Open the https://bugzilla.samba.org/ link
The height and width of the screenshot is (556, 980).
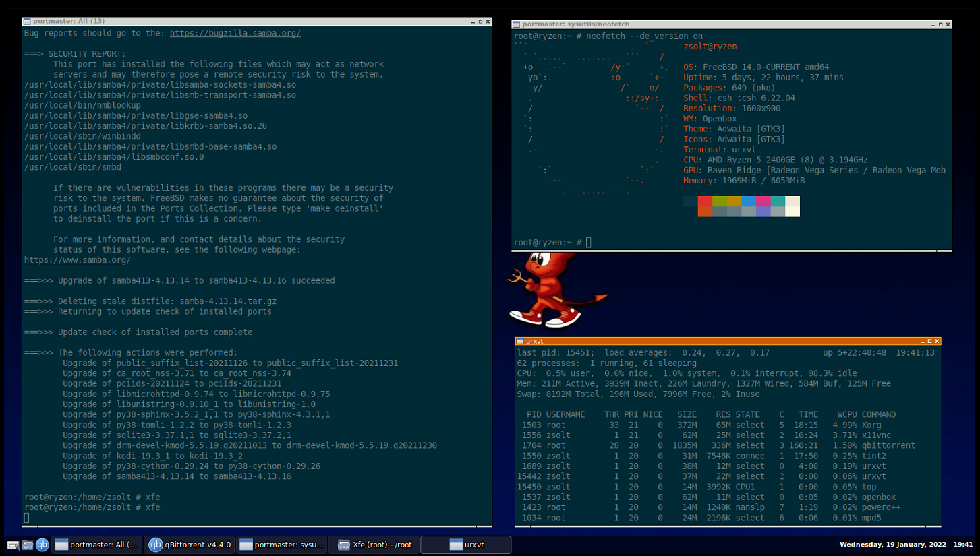pos(235,33)
